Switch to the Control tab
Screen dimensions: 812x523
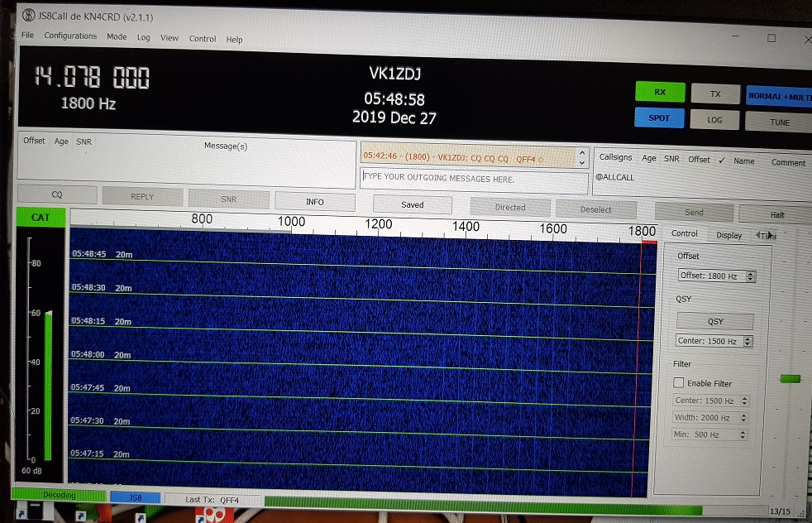[685, 233]
